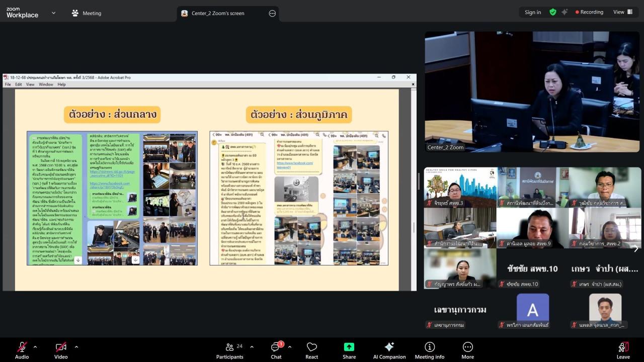644x362 pixels.
Task: Expand Zoom Workplace dropdown arrow
Action: [x=53, y=13]
